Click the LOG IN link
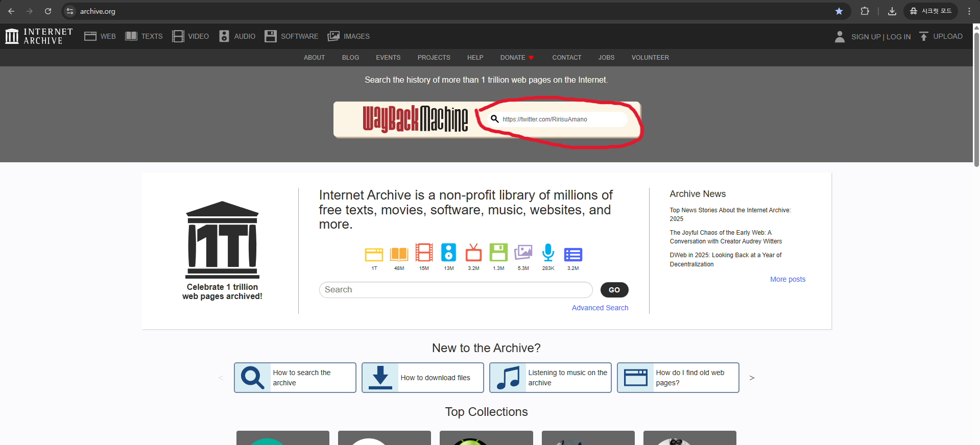The width and height of the screenshot is (980, 445). pos(898,37)
